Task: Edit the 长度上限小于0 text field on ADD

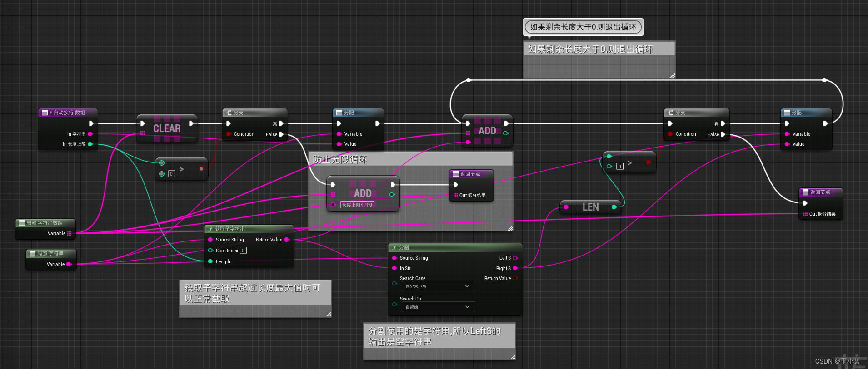Action: [357, 205]
